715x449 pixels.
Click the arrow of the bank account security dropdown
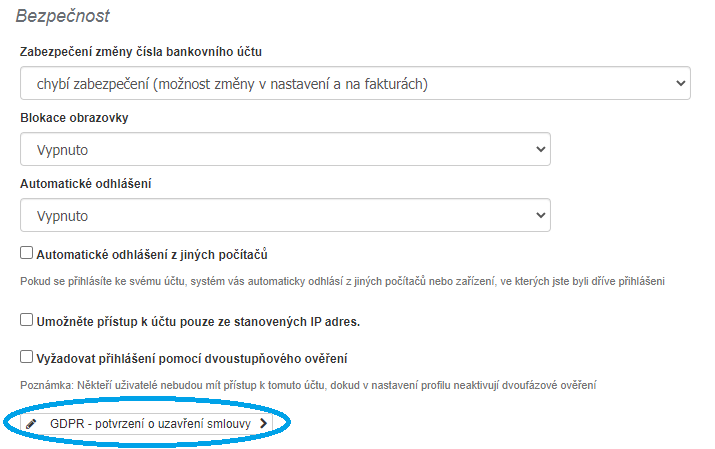coord(681,83)
